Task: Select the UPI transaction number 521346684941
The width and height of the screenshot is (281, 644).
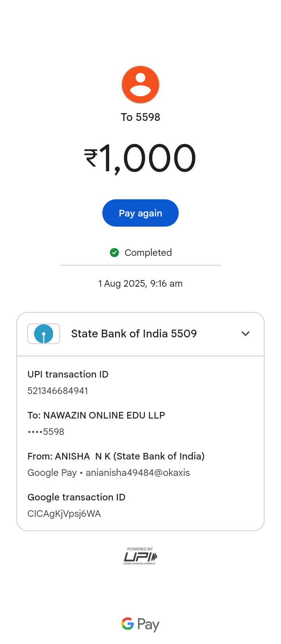Action: pos(58,391)
